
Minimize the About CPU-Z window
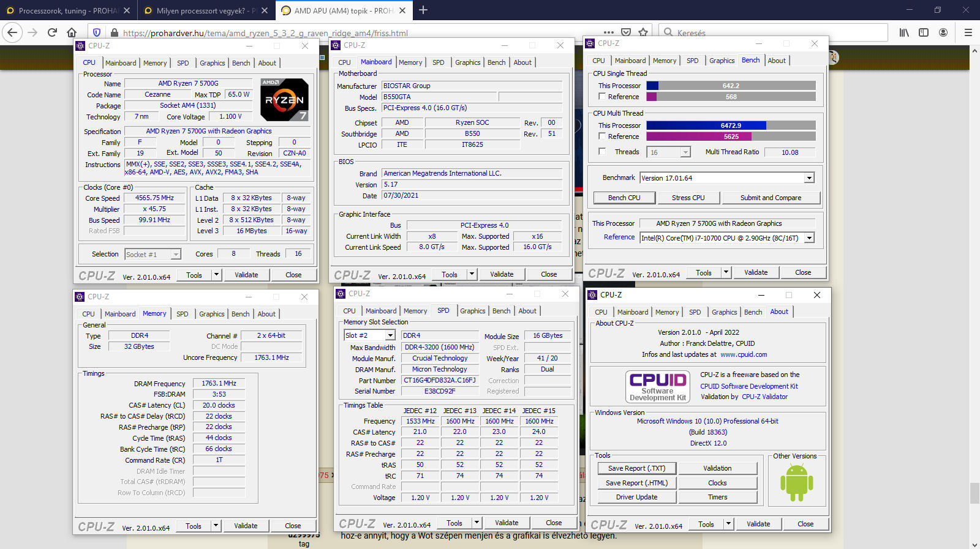[761, 295]
